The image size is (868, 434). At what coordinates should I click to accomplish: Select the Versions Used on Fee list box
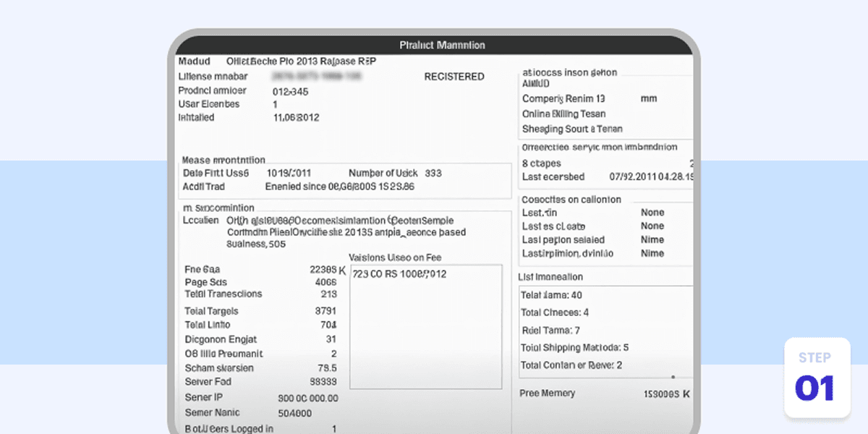[425, 325]
